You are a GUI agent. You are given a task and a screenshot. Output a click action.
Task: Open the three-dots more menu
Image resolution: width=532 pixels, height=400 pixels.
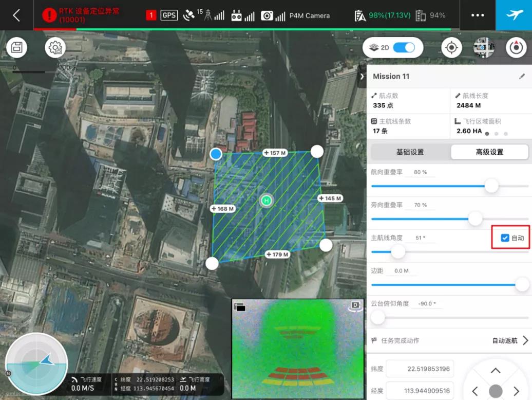coord(478,15)
